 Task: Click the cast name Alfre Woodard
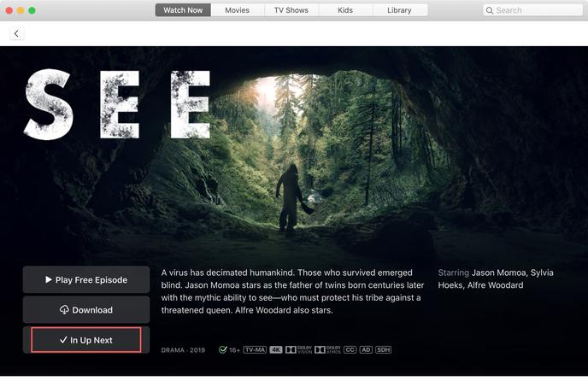[x=495, y=285]
